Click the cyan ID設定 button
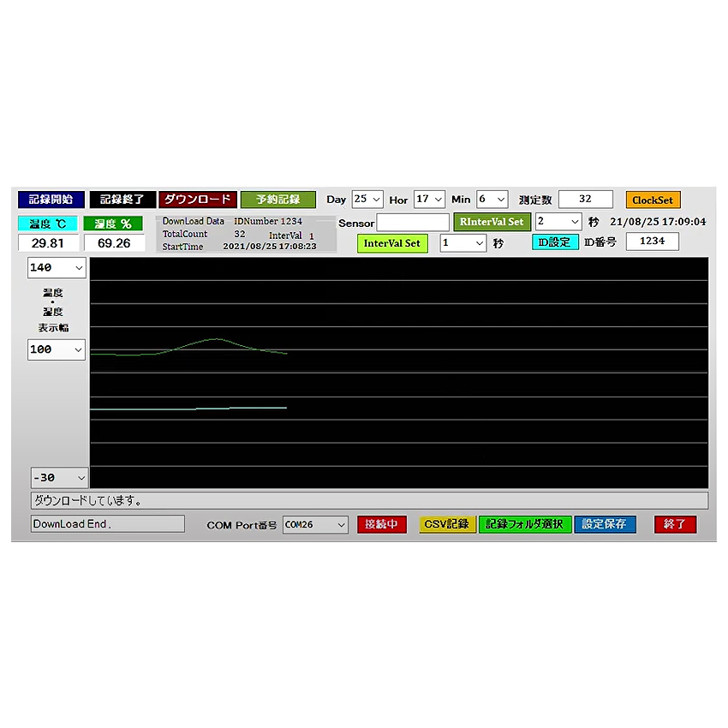This screenshot has height=728, width=728. tap(554, 242)
